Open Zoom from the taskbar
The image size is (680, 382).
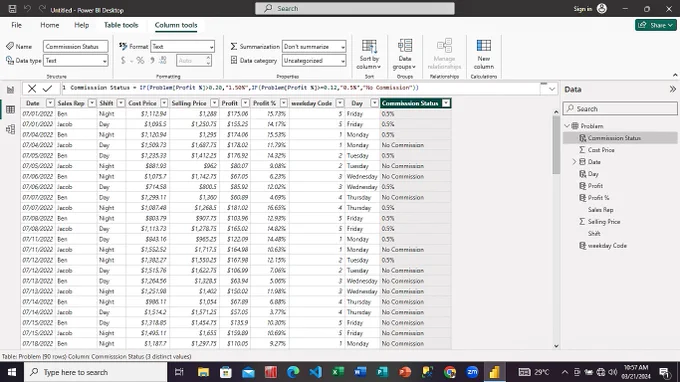click(x=472, y=372)
